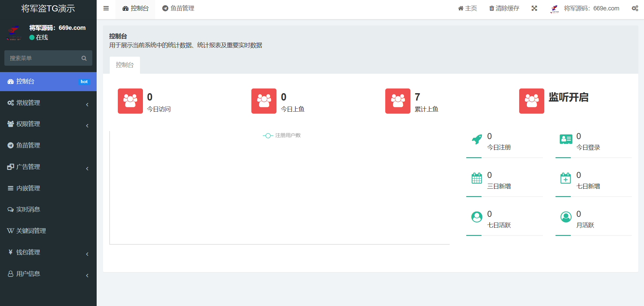Image resolution: width=644 pixels, height=306 pixels.
Task: Click the 主页 home link
Action: 467,8
